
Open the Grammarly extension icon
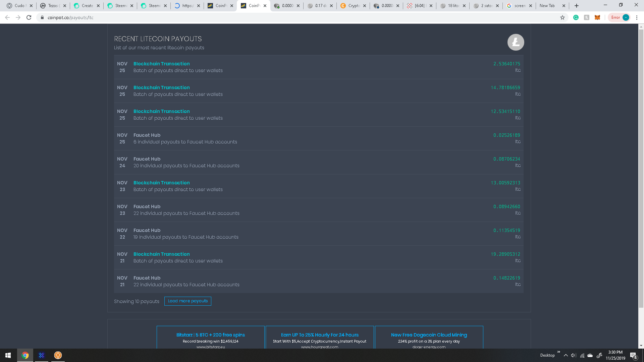coord(576,17)
